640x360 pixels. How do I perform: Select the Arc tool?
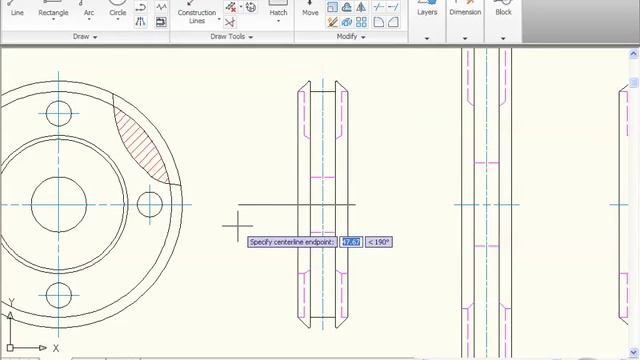(89, 9)
